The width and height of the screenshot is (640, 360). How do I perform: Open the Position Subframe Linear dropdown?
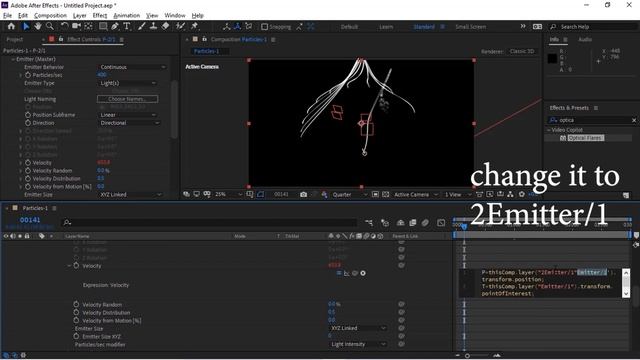128,115
